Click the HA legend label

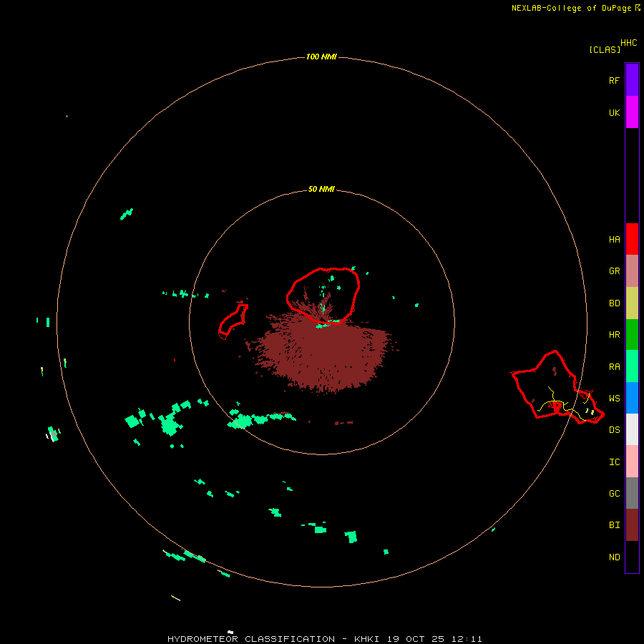614,240
